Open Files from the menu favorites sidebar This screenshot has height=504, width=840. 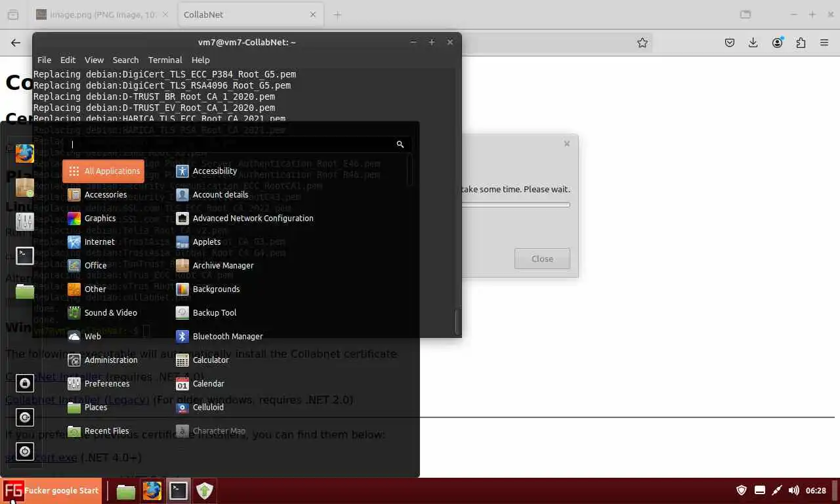coord(24,290)
